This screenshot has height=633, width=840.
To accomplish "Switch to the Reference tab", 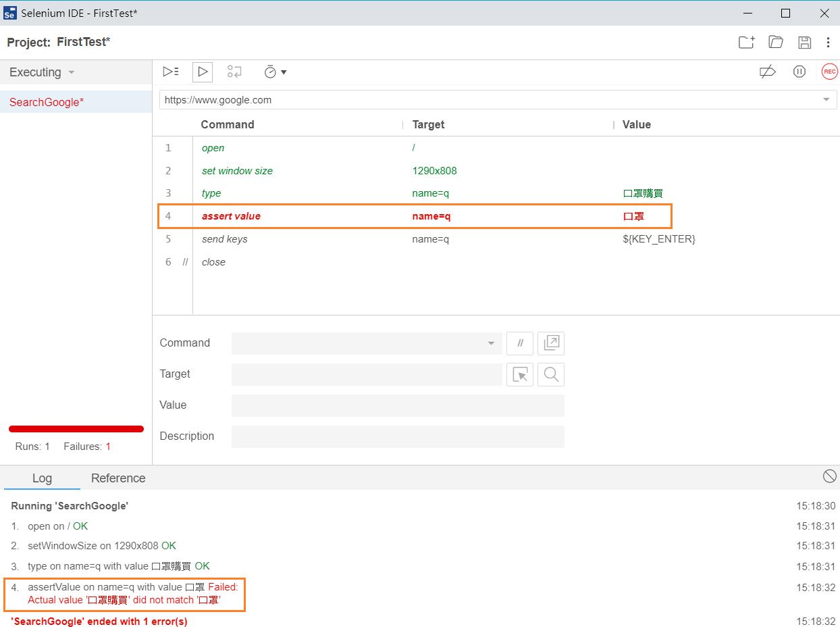I will pyautogui.click(x=118, y=478).
